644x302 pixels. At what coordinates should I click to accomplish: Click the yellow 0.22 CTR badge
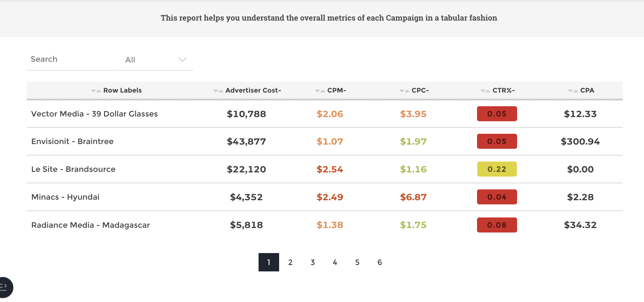497,169
